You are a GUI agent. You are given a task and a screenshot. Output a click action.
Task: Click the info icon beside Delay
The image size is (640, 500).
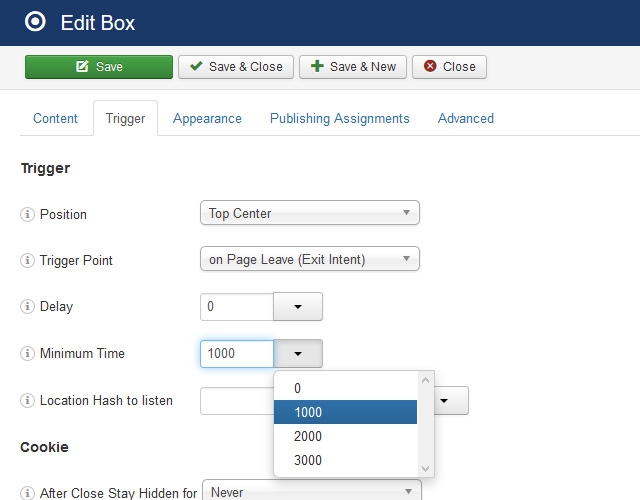27,306
